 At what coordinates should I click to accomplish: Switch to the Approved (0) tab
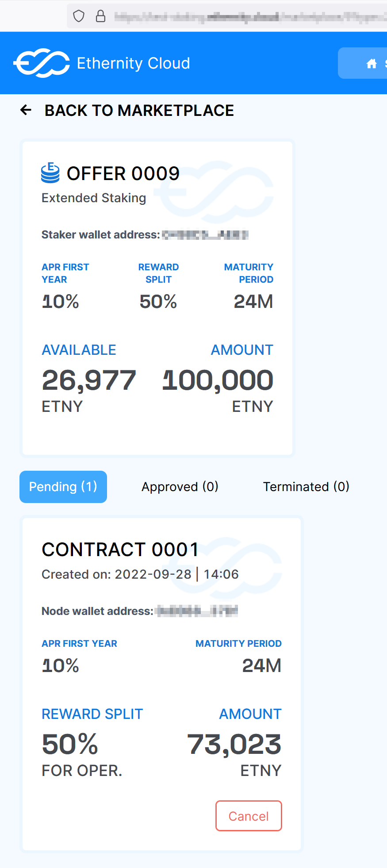180,487
